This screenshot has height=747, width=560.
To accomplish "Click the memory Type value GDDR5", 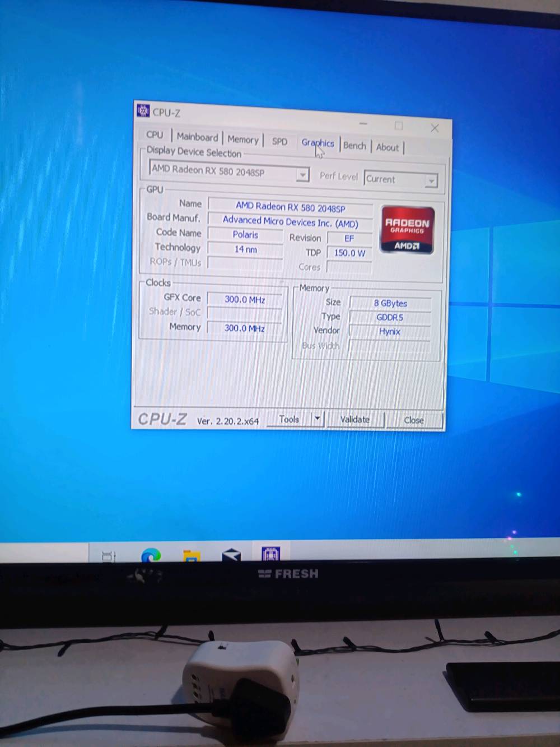I will pos(390,317).
